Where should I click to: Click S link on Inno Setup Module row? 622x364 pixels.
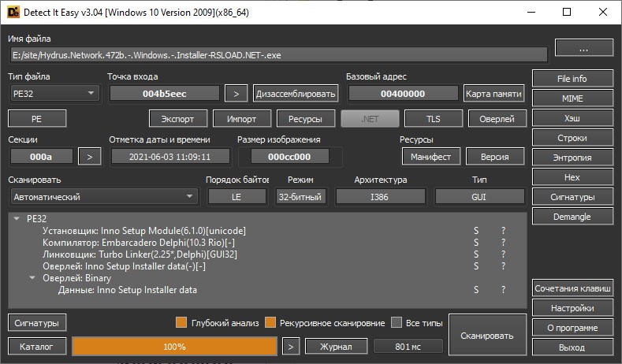click(476, 231)
